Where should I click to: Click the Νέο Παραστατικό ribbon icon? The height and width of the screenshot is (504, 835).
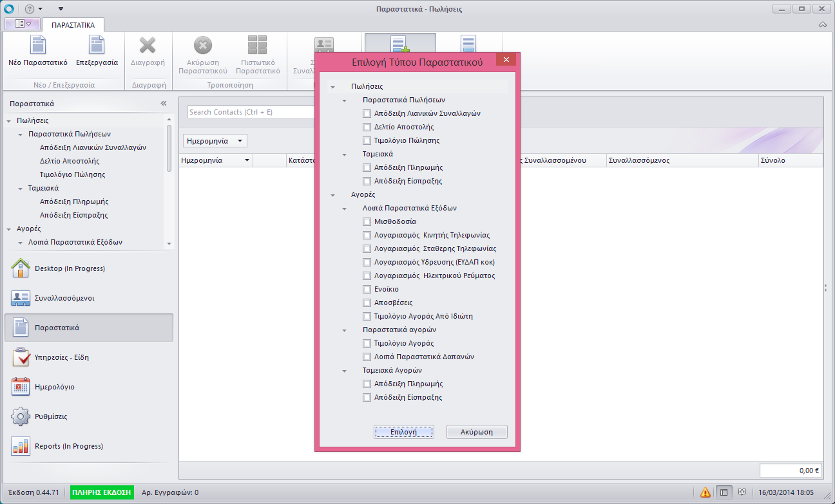point(37,46)
